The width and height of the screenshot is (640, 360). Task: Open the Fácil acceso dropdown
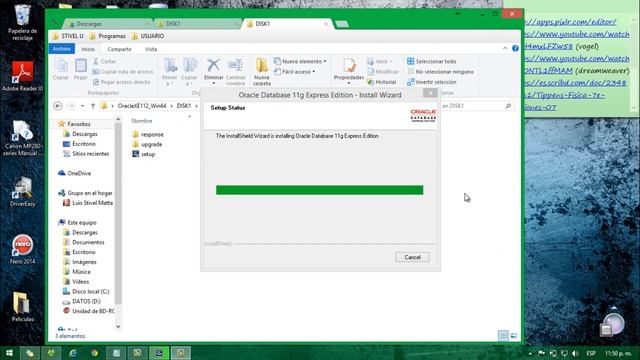pyautogui.click(x=294, y=72)
